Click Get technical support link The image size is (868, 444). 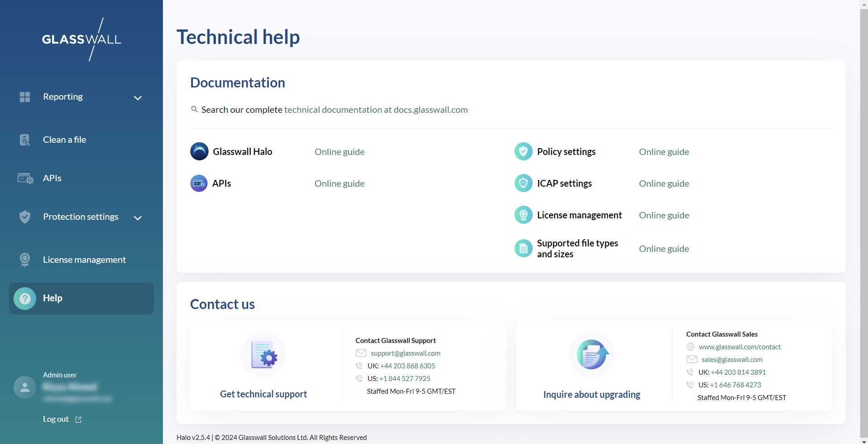(x=263, y=394)
